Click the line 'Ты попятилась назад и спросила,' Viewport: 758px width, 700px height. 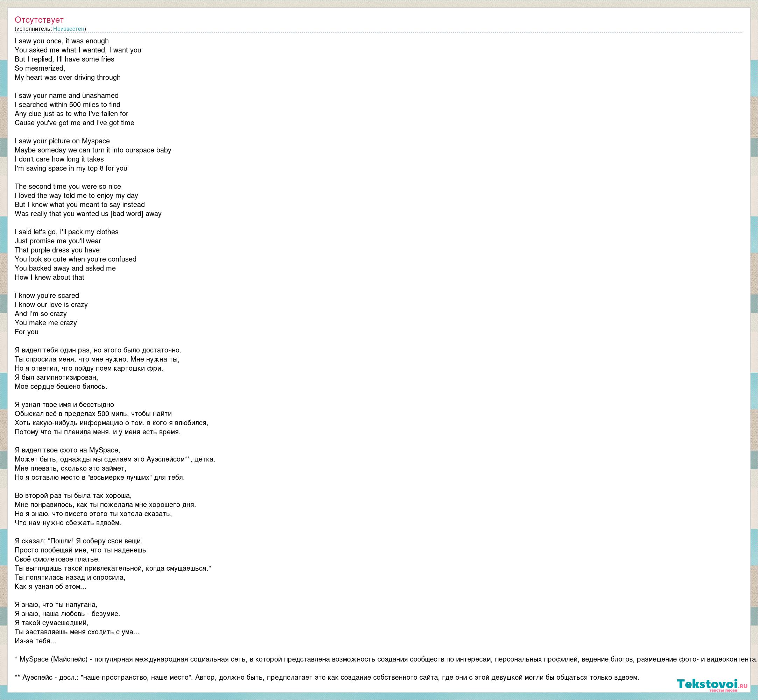coord(70,577)
